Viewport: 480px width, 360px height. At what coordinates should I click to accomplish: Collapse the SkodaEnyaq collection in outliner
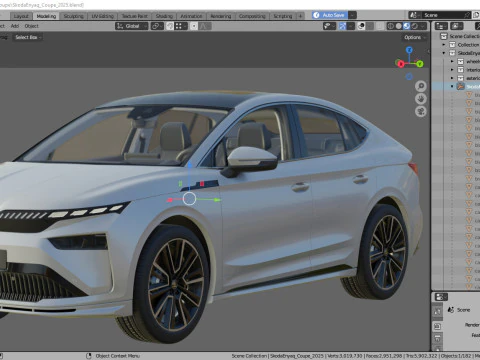click(x=444, y=53)
